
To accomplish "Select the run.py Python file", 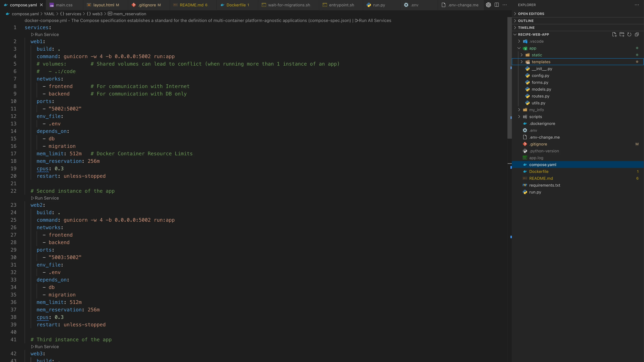I will pyautogui.click(x=535, y=192).
